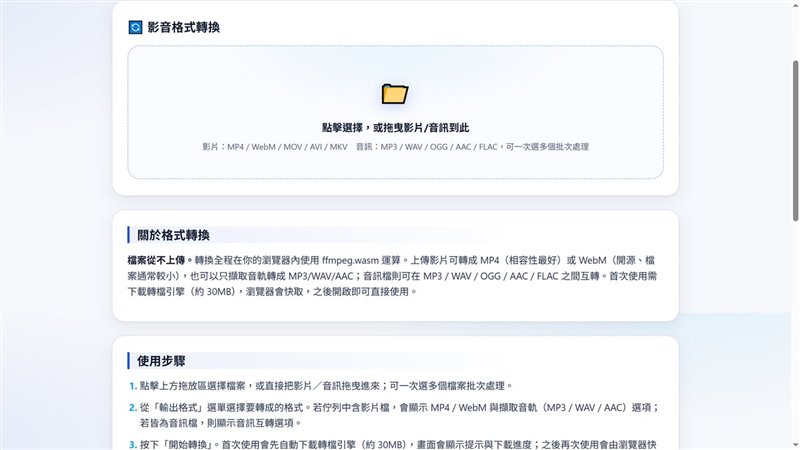
Task: Click step 3 text about 開始轉換
Action: click(x=398, y=445)
